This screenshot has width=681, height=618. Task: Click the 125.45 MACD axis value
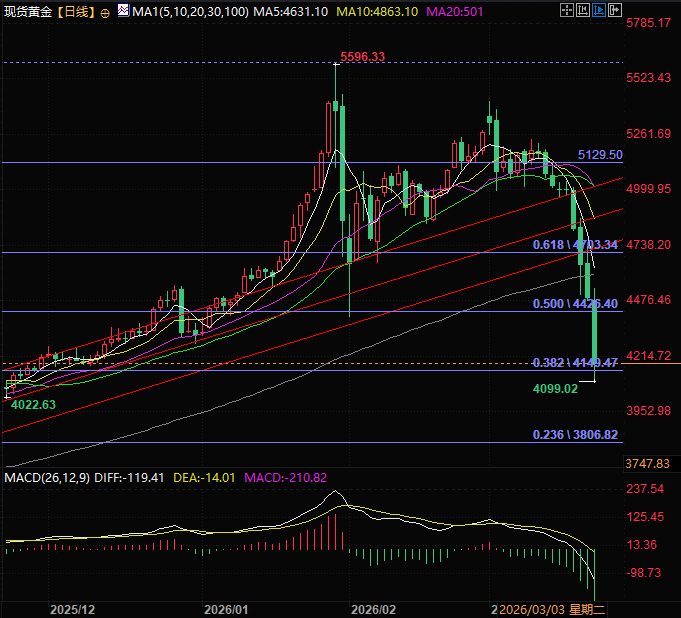645,517
